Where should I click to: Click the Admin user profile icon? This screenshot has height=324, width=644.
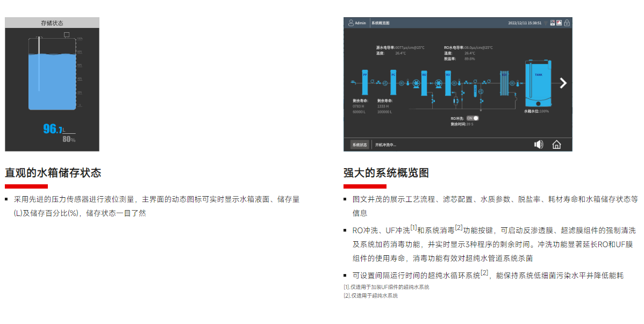(x=351, y=23)
